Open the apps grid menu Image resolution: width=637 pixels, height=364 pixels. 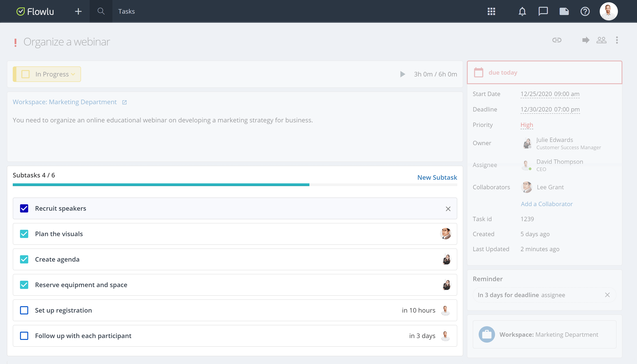tap(491, 11)
